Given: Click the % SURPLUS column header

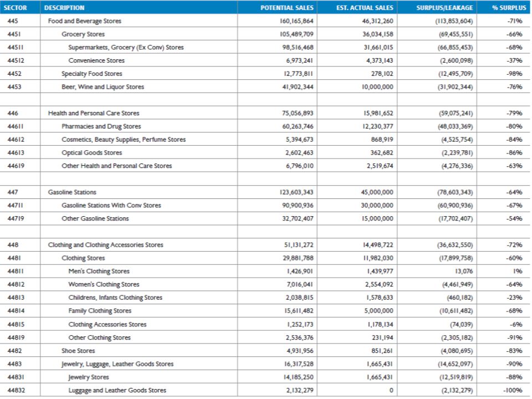Looking at the screenshot, I should 509,7.
